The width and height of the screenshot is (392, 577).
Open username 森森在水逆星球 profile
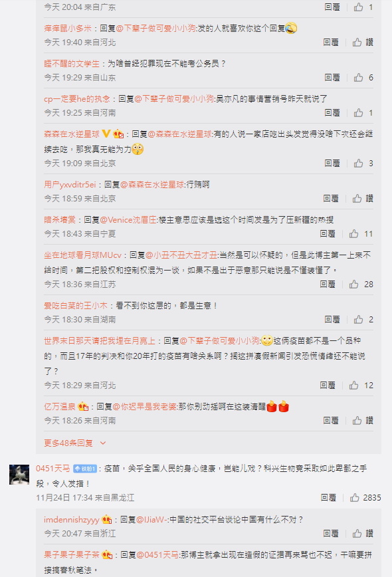pyautogui.click(x=72, y=134)
